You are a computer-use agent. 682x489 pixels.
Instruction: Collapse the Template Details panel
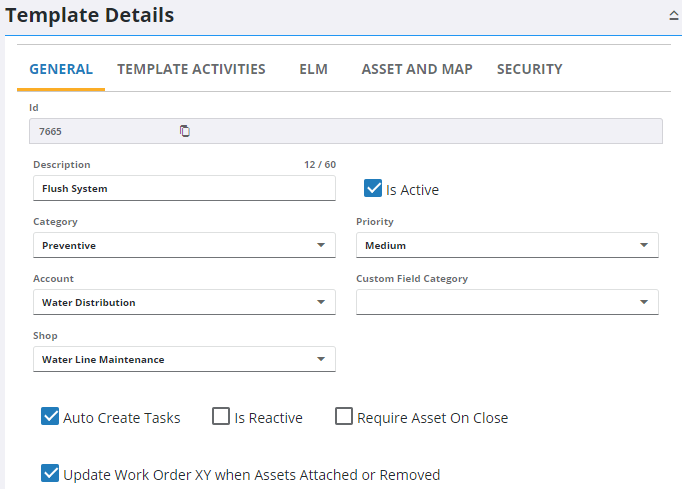(673, 16)
